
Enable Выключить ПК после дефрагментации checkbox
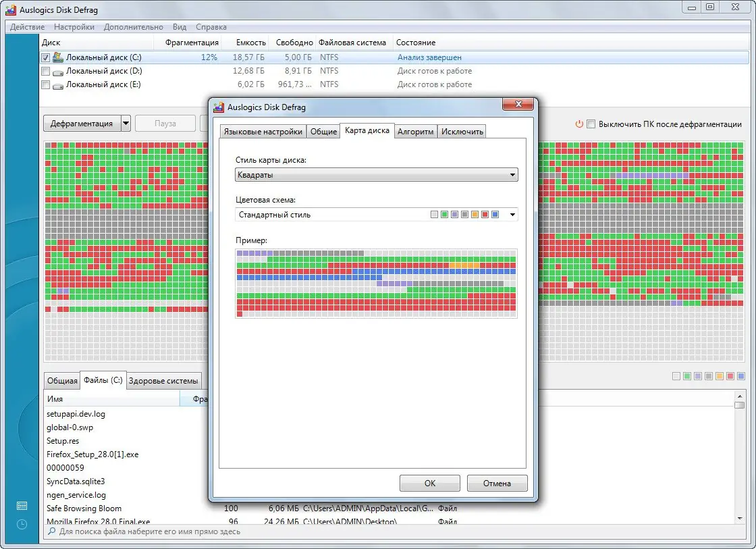point(591,124)
